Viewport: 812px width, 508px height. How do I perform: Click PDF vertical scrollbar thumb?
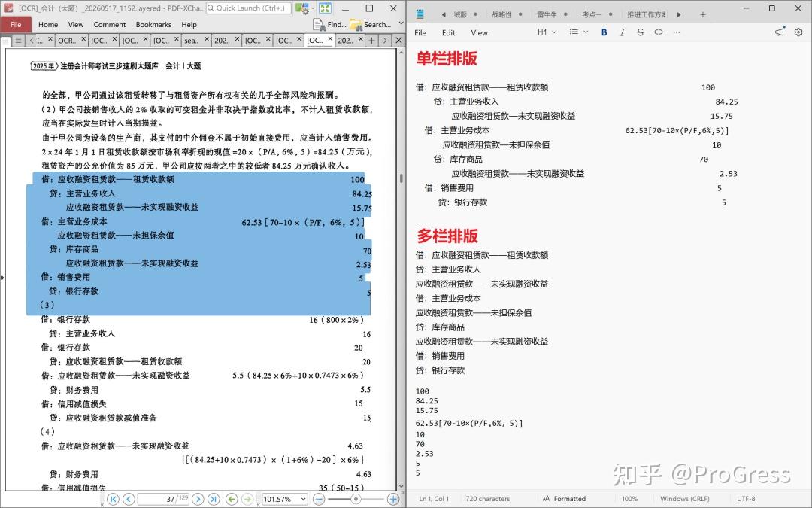pyautogui.click(x=401, y=178)
